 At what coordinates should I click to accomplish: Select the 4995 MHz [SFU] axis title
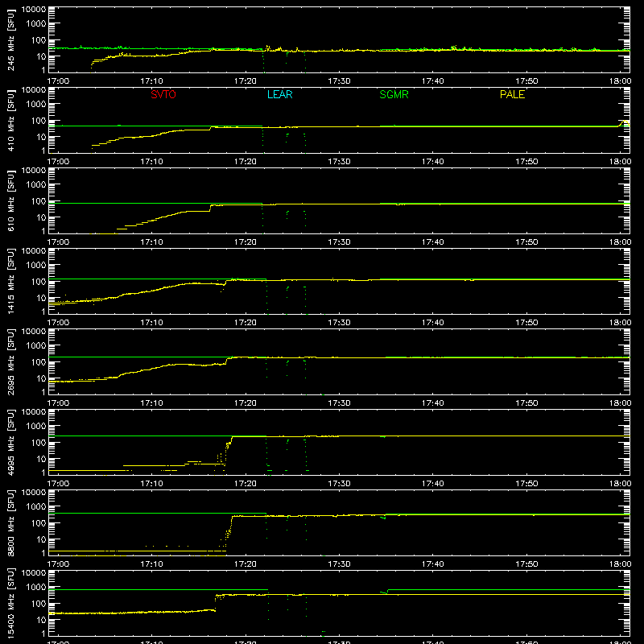click(11, 442)
